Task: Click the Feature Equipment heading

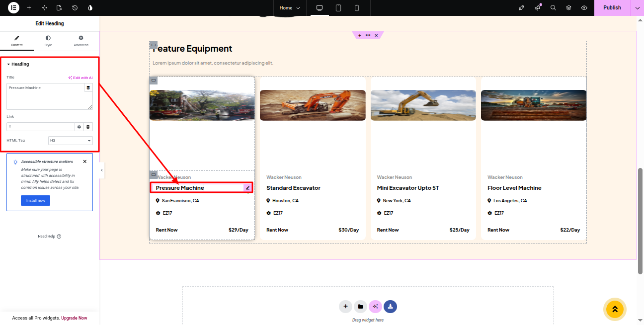Action: [192, 49]
